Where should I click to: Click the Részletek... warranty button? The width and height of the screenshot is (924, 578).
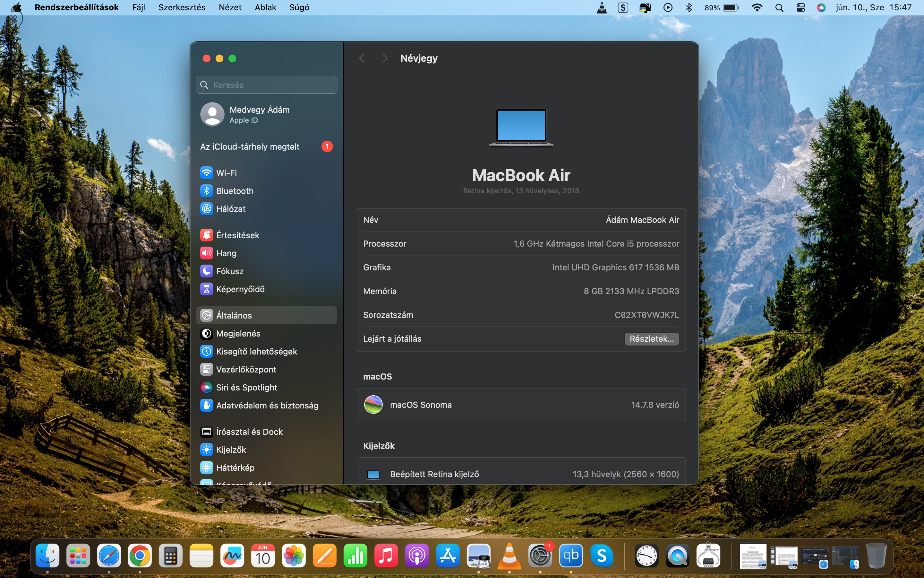click(651, 339)
